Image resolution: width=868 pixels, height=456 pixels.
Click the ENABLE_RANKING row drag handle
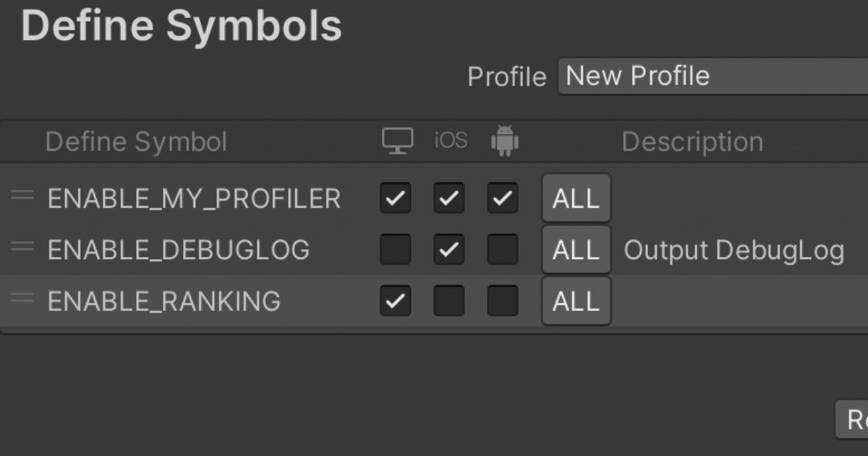click(x=22, y=298)
